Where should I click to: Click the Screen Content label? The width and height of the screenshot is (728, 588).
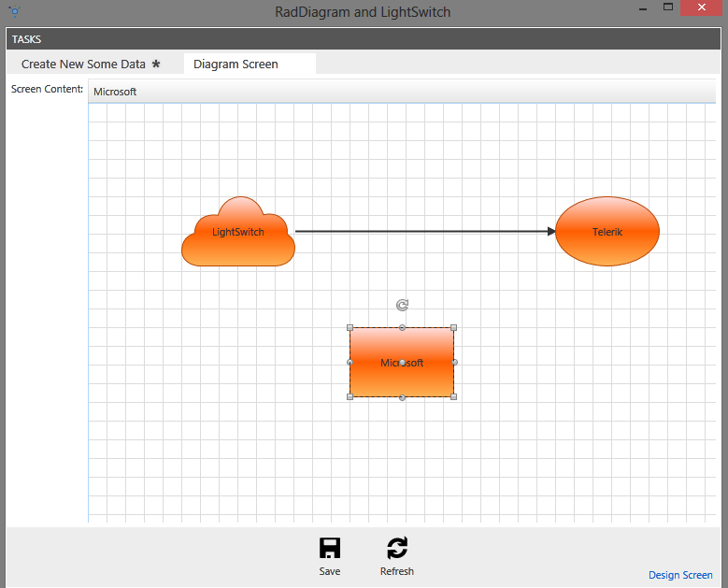(x=47, y=89)
